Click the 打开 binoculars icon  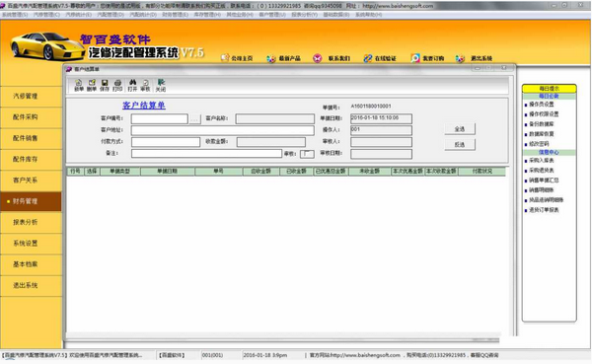pos(132,86)
